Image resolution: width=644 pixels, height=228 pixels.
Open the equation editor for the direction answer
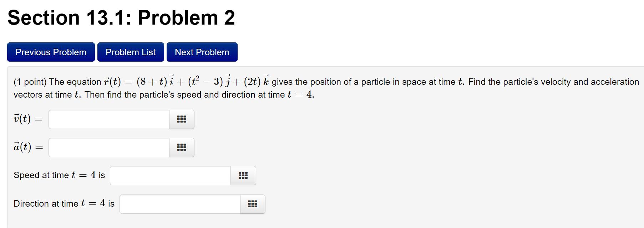253,204
